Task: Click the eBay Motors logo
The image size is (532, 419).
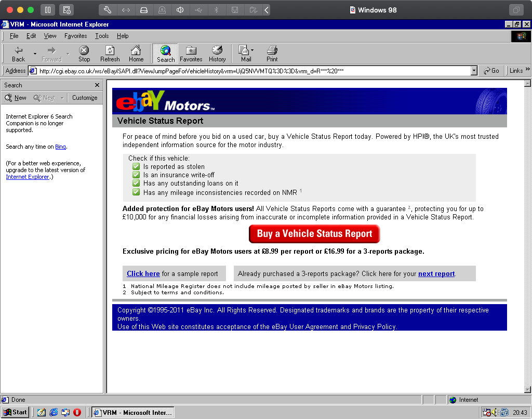Action: point(166,101)
